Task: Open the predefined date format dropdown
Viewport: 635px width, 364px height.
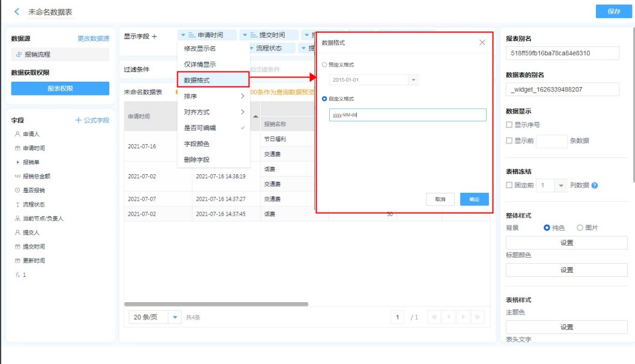Action: [x=413, y=80]
